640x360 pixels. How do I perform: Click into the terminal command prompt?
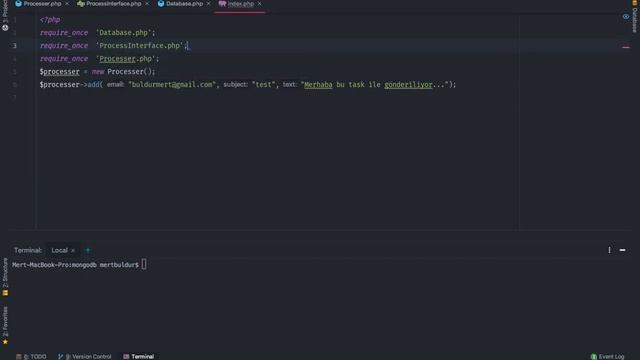[x=144, y=264]
